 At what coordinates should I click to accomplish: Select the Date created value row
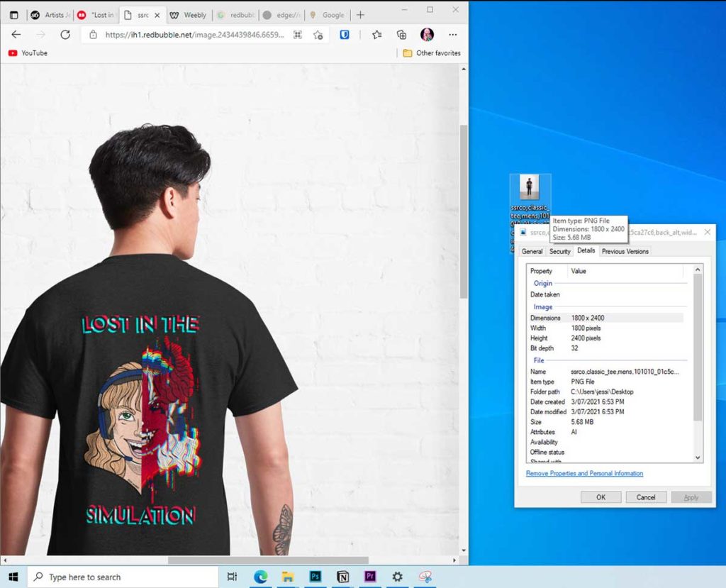pyautogui.click(x=606, y=401)
